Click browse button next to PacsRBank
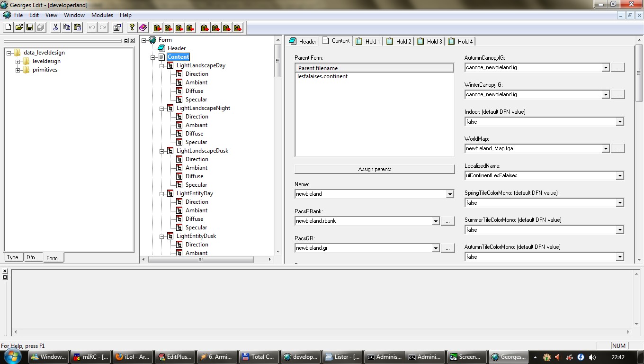Screen dimensions: 644x364 tap(447, 221)
